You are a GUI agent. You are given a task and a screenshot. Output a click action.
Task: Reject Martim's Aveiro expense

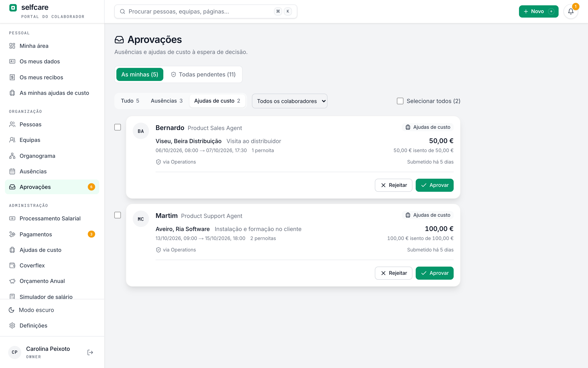point(393,273)
